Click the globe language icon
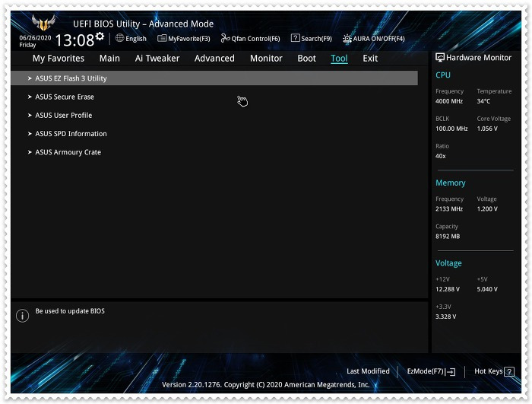 pyautogui.click(x=119, y=38)
